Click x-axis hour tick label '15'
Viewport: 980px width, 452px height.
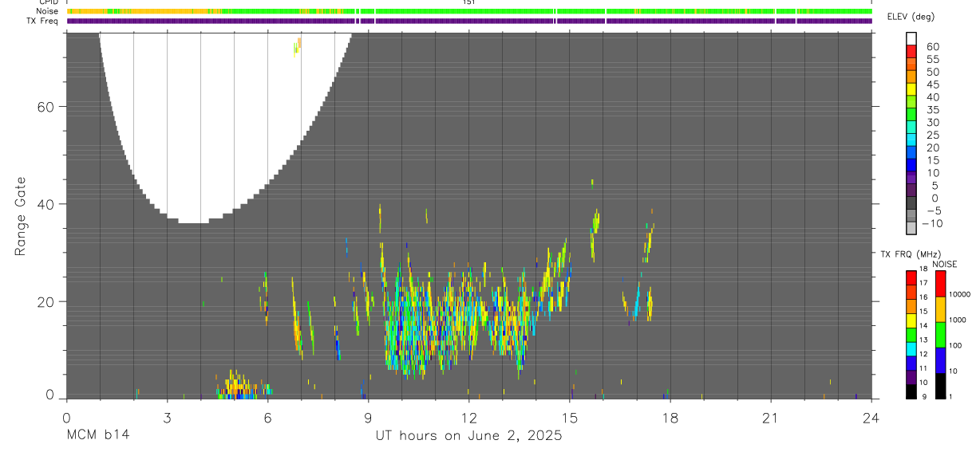570,419
